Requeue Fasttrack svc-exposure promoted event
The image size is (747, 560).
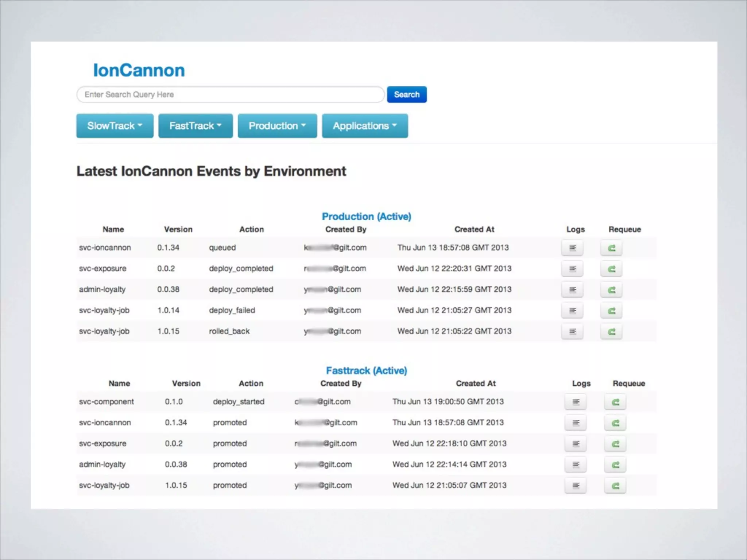click(615, 444)
